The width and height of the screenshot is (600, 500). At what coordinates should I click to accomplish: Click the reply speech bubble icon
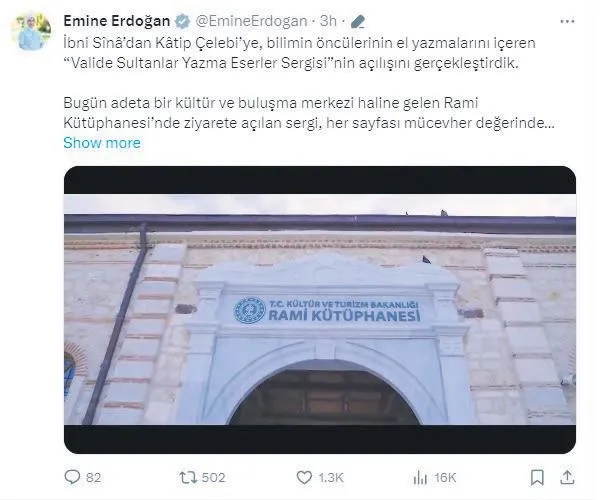point(72,477)
